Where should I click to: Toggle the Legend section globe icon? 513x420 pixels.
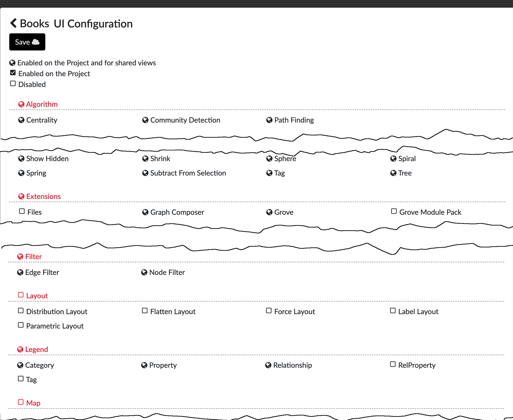pos(20,349)
